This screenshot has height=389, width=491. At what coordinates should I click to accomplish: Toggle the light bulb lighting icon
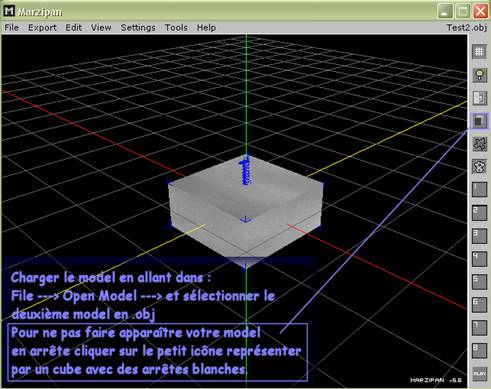click(479, 75)
